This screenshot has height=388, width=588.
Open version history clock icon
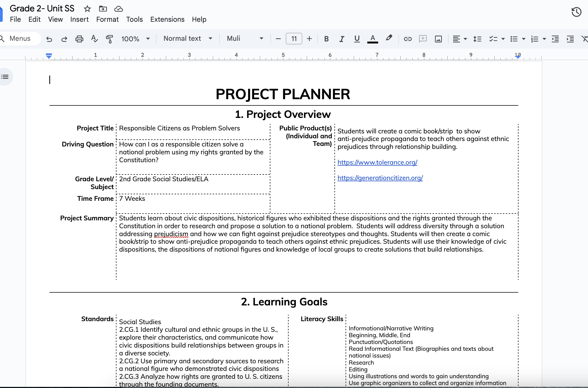tap(576, 12)
